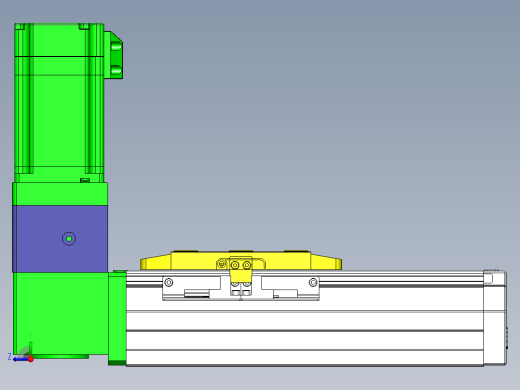This screenshot has height=390, width=520.
Task: Select green mounting flange beside rail
Action: (x=117, y=318)
